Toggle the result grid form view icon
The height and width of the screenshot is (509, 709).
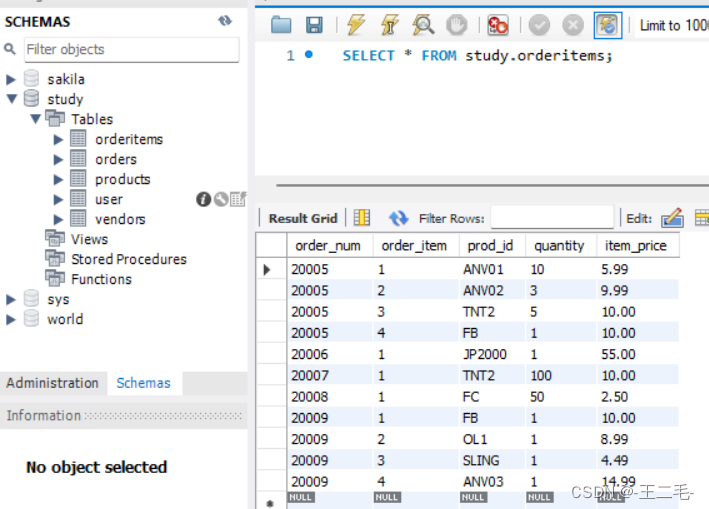click(x=362, y=218)
